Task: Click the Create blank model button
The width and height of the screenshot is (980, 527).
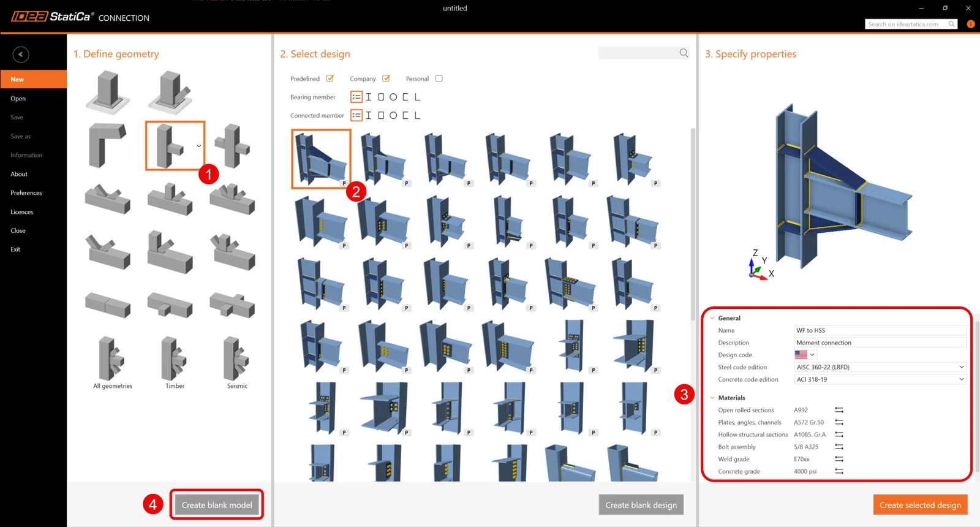Action: click(x=217, y=505)
